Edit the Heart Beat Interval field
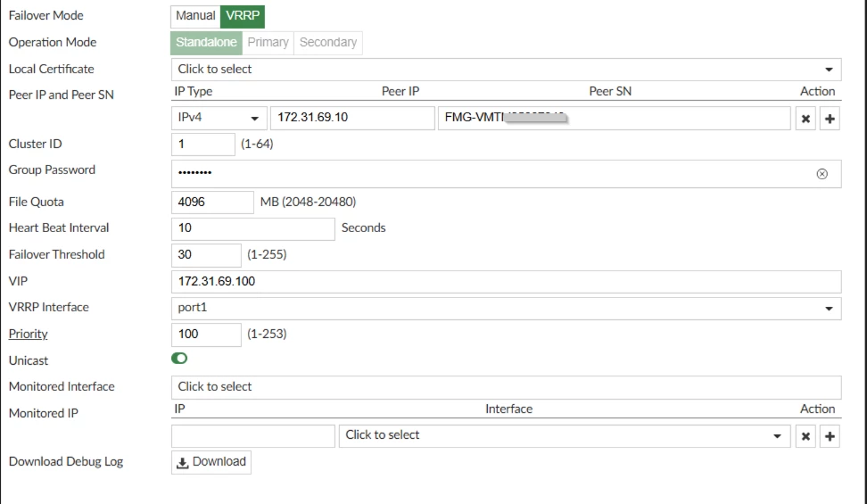This screenshot has height=504, width=867. (252, 228)
